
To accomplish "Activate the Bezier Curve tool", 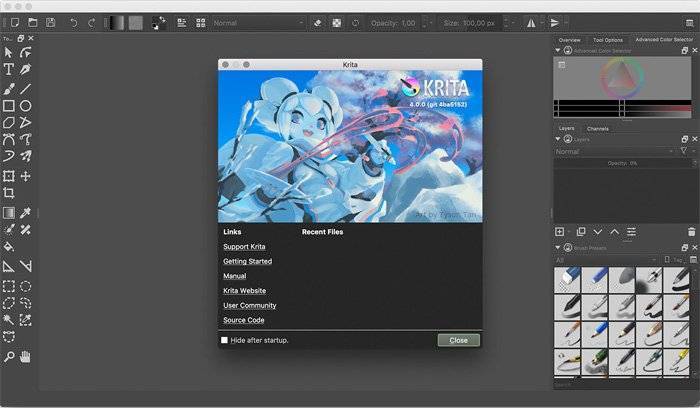I will (x=8, y=140).
